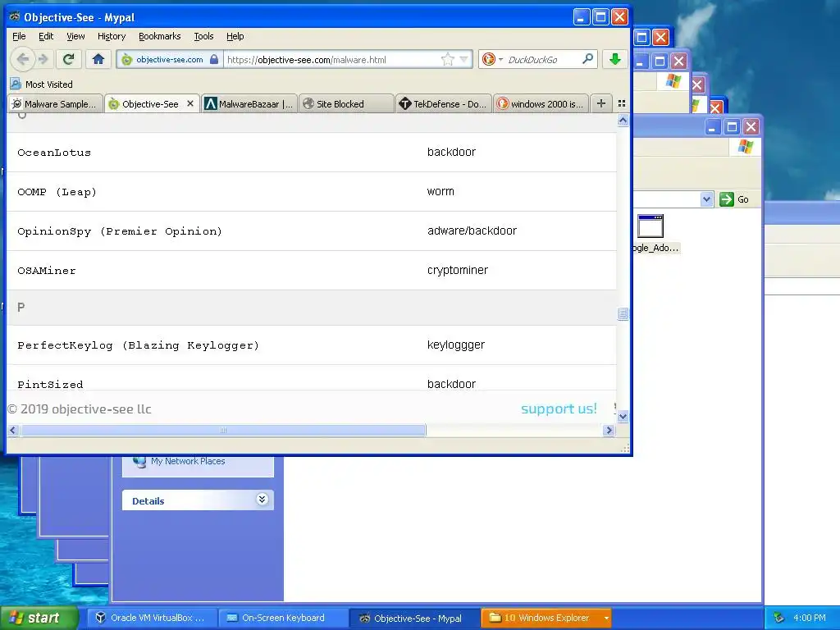Screen dimensions: 840x630
Task: Select the OpinionSpy (Premier Opinion) entry
Action: 312,231
